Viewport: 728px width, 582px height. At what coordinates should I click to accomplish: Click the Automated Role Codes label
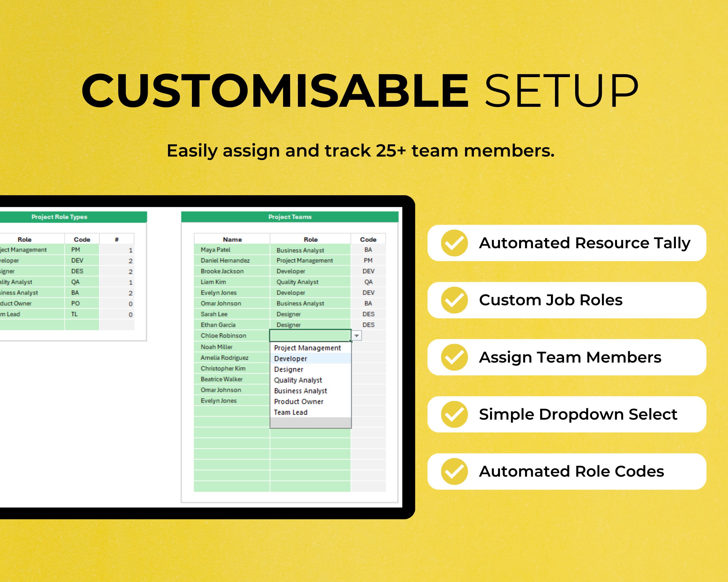[x=571, y=471]
